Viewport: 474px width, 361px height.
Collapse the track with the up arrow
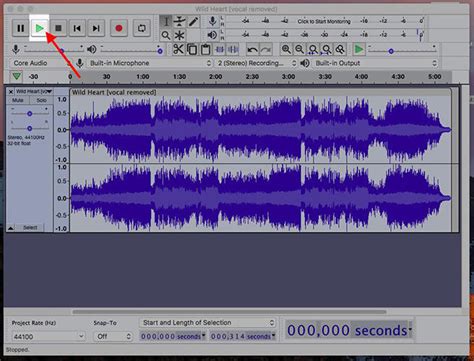pos(11,228)
